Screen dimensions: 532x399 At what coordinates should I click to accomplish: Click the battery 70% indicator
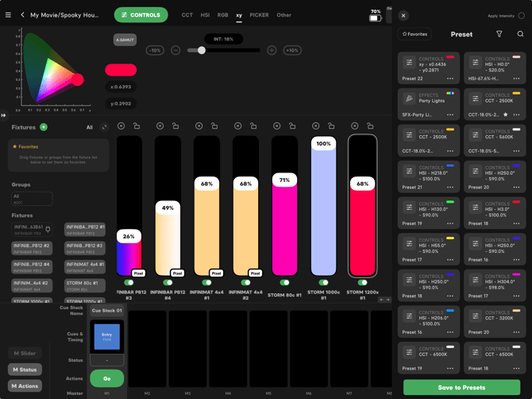tap(375, 15)
